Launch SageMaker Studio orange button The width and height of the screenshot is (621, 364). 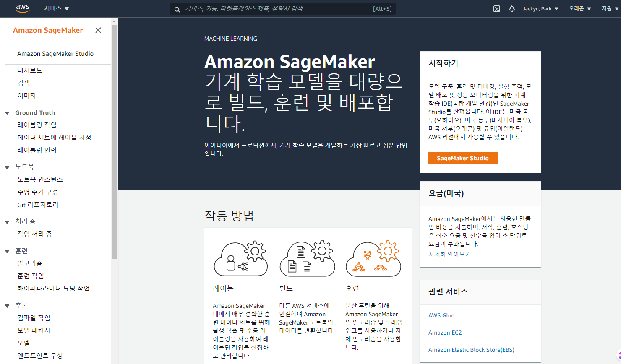coord(463,158)
